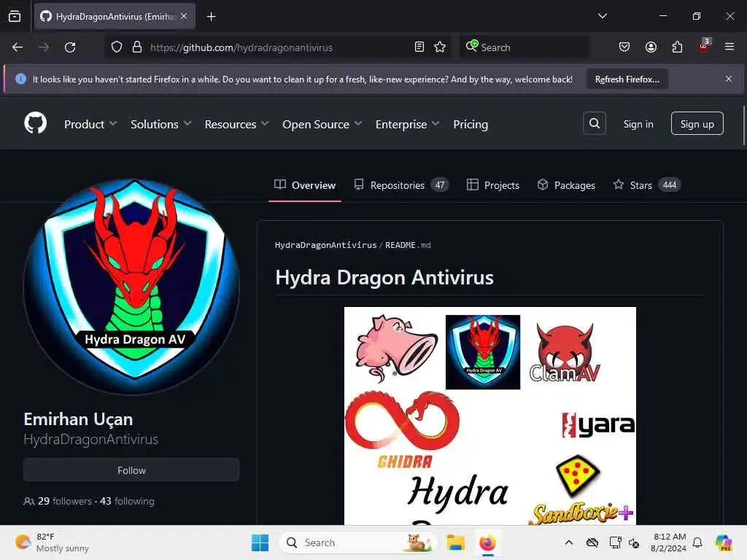The width and height of the screenshot is (747, 560).
Task: Expand the list all tabs chevron
Action: coord(602,16)
